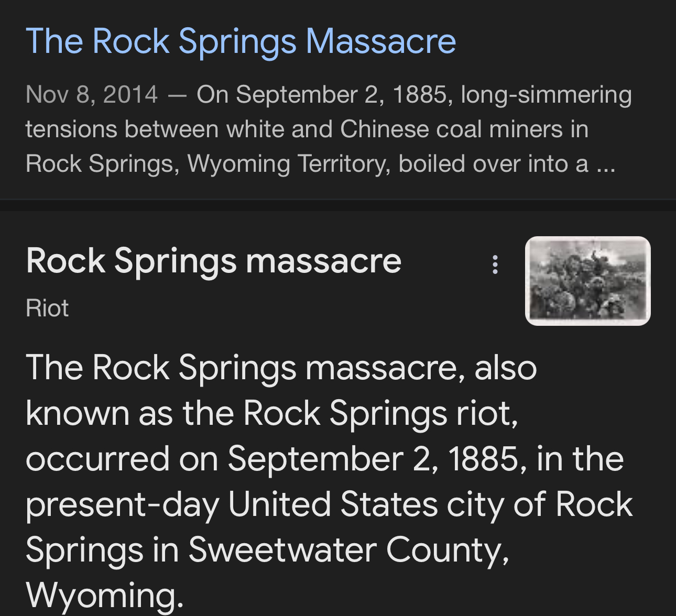Click "Sweetwater County" in the description
Screen dimensions: 676x616
pos(347,550)
